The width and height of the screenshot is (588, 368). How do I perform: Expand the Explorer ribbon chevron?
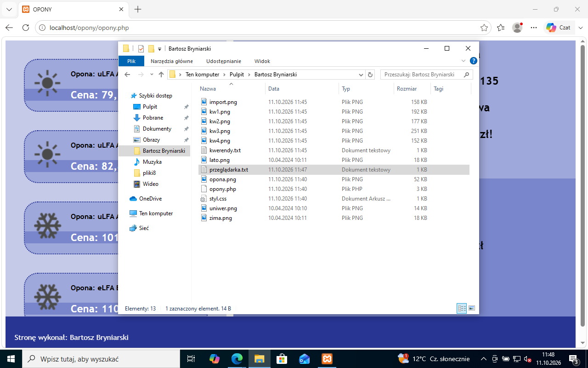[464, 61]
